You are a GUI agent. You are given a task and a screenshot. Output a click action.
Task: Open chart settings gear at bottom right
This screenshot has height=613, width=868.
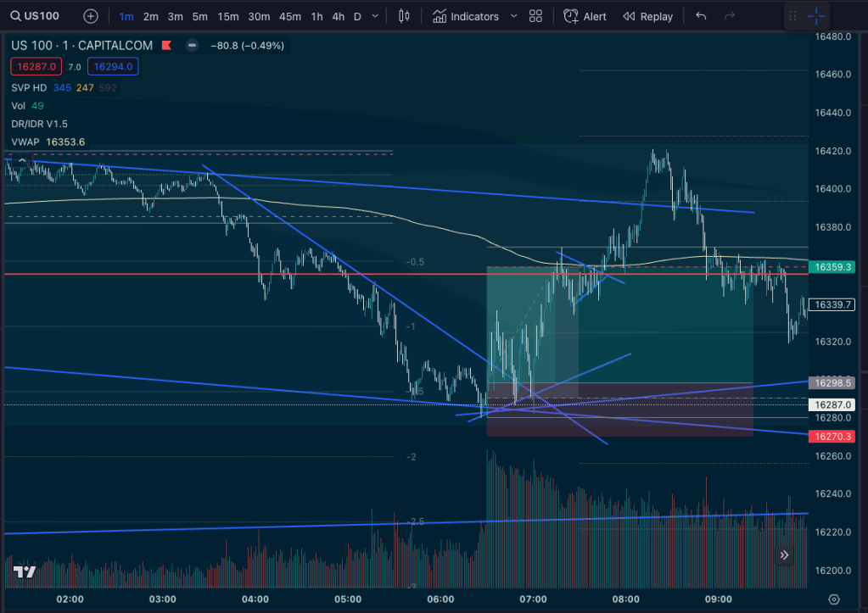[834, 599]
